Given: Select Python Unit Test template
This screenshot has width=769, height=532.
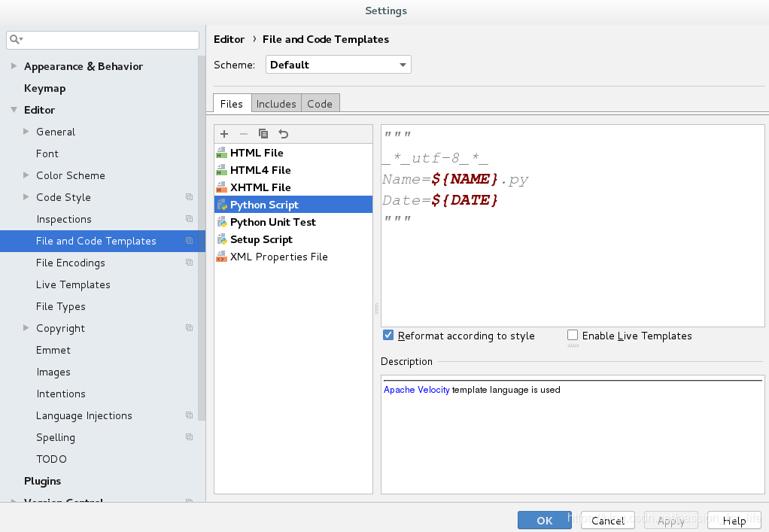Looking at the screenshot, I should 293,222.
